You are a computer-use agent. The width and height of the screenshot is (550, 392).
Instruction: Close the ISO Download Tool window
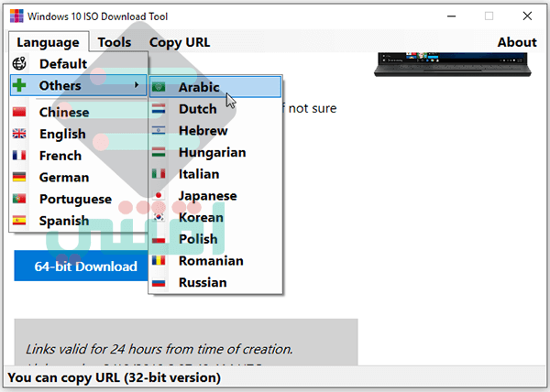(527, 16)
